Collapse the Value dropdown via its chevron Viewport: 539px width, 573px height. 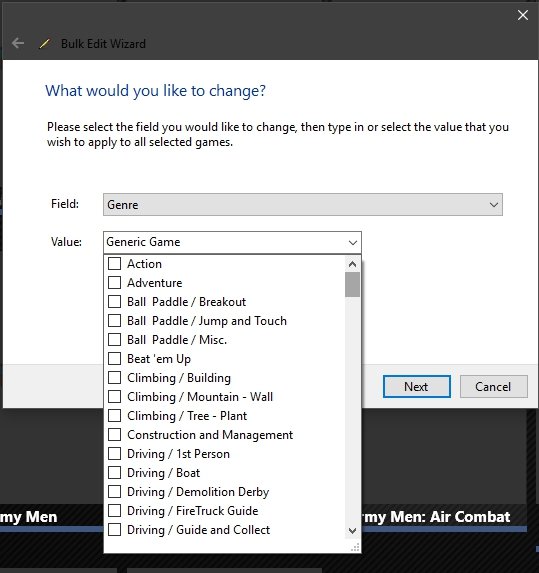(x=353, y=242)
